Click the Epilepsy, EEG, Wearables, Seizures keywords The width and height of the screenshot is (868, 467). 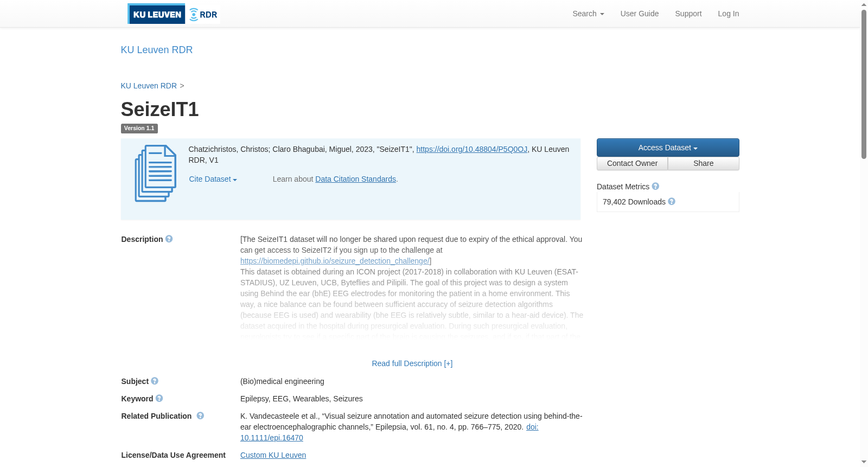(302, 399)
